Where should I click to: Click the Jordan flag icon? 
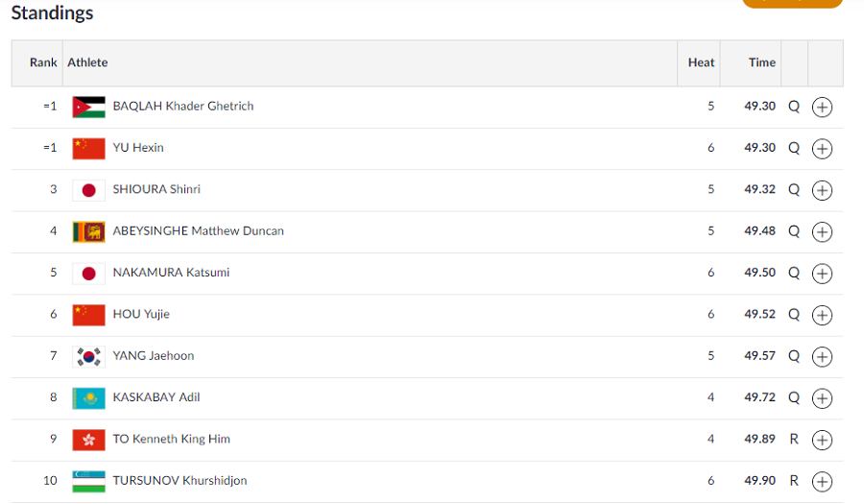coord(88,107)
